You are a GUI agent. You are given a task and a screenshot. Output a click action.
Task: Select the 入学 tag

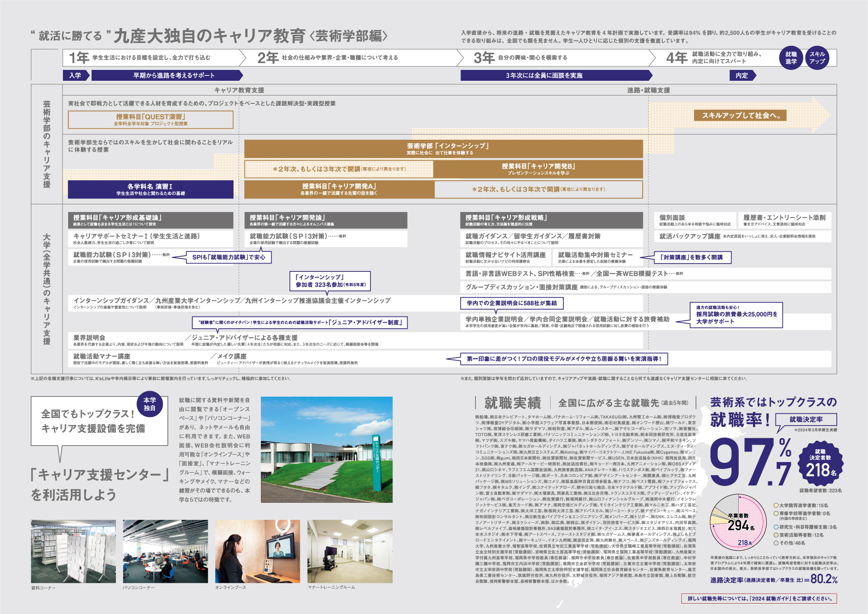click(x=76, y=76)
